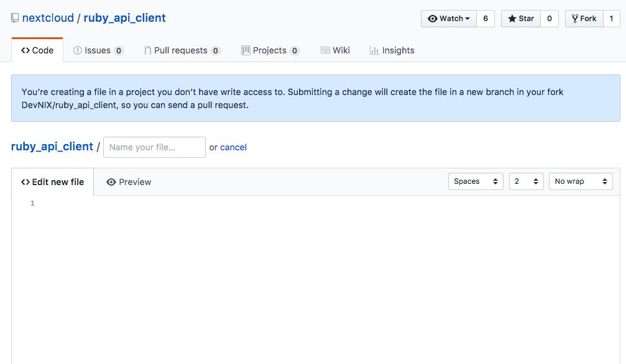
Task: Click the Pull requests counter badge 0
Action: coord(216,51)
